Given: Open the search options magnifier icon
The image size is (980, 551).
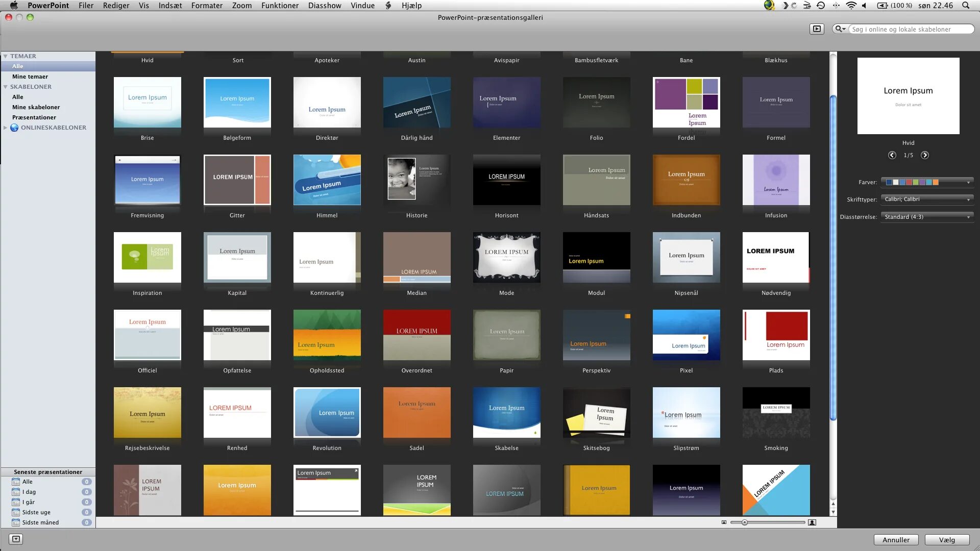Looking at the screenshot, I should point(839,29).
